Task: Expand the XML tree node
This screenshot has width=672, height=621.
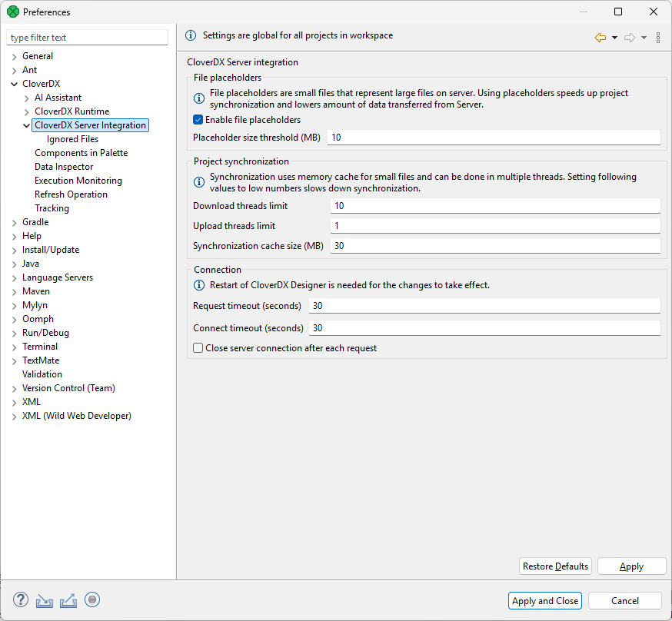Action: pyautogui.click(x=14, y=403)
